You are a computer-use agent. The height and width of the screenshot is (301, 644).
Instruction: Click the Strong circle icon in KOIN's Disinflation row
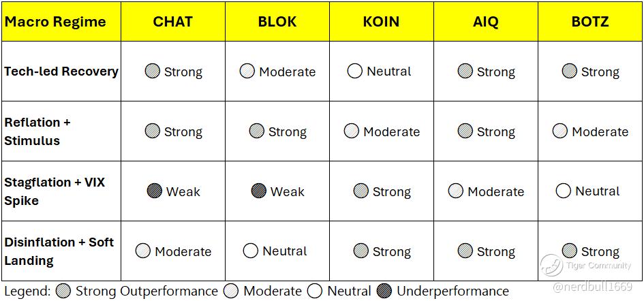pos(361,251)
